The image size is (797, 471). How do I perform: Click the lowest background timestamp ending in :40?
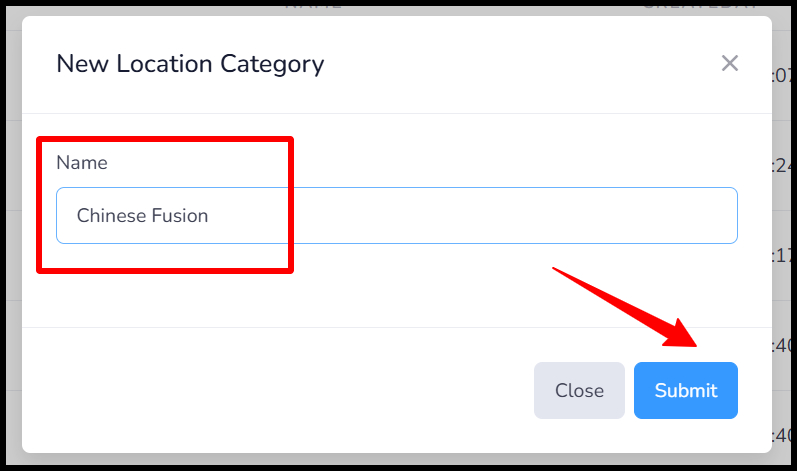782,435
